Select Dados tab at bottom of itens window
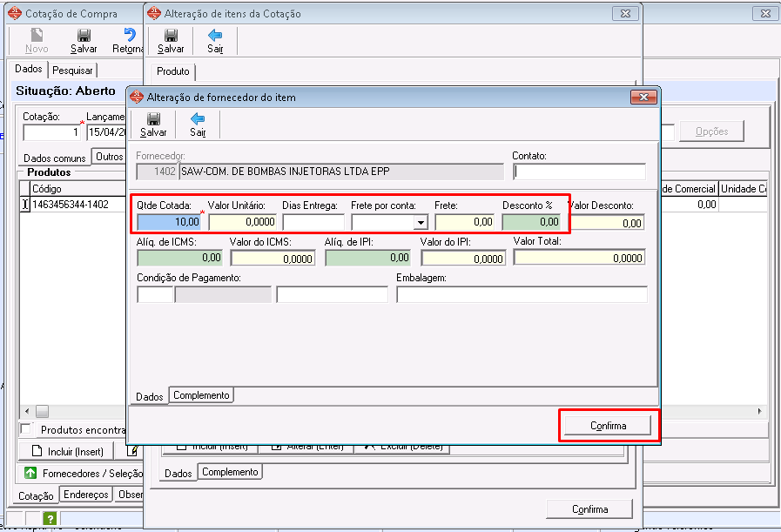Screen dimensions: 781x532 click(x=178, y=473)
